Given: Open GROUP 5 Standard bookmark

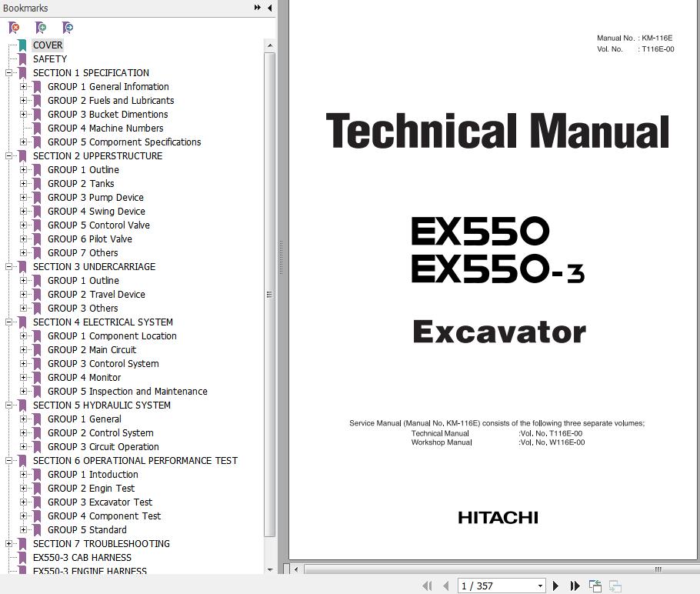Looking at the screenshot, I should tap(87, 529).
